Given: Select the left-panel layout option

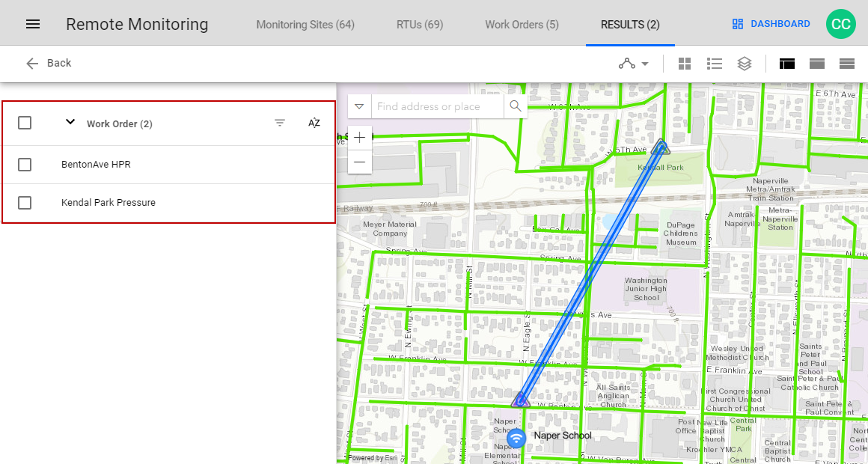Looking at the screenshot, I should point(786,63).
